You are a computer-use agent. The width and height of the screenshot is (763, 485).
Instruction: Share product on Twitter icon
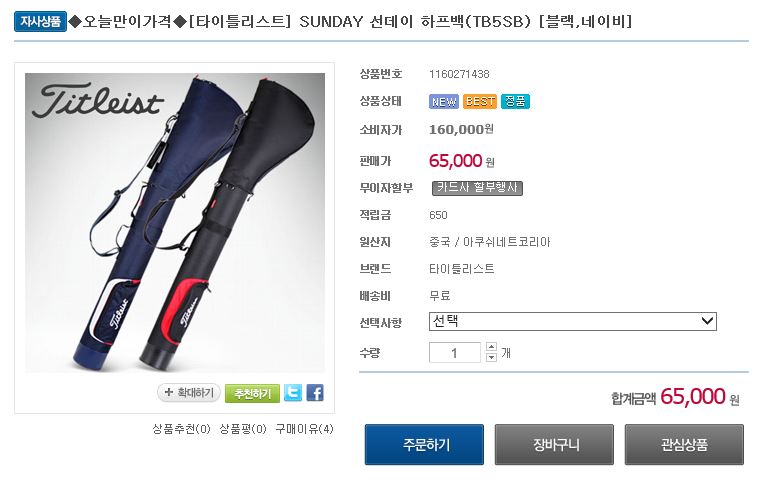point(293,393)
